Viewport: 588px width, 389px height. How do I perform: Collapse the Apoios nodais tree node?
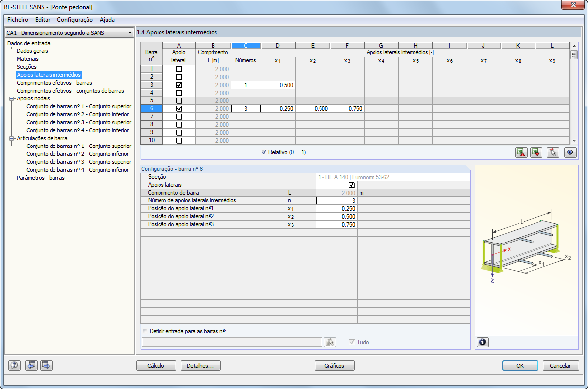point(11,98)
